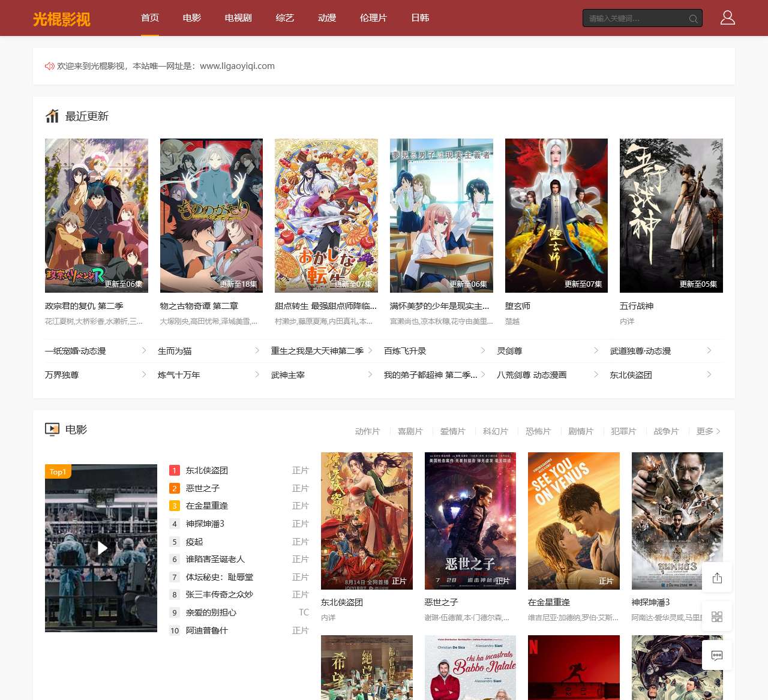
Task: Open the 一纸宠婚·动态漫 link
Action: tap(76, 351)
